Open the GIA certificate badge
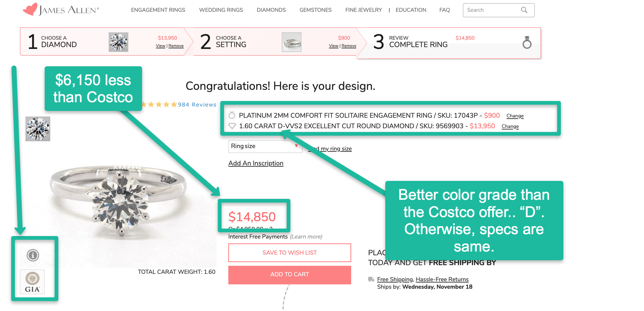This screenshot has height=311, width=644. click(32, 282)
